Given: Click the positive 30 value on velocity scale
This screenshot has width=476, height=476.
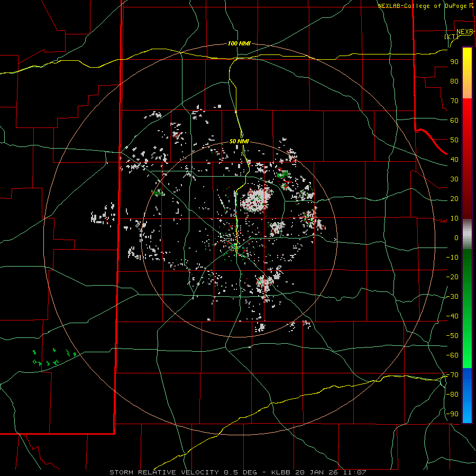Looking at the screenshot, I should [x=454, y=179].
